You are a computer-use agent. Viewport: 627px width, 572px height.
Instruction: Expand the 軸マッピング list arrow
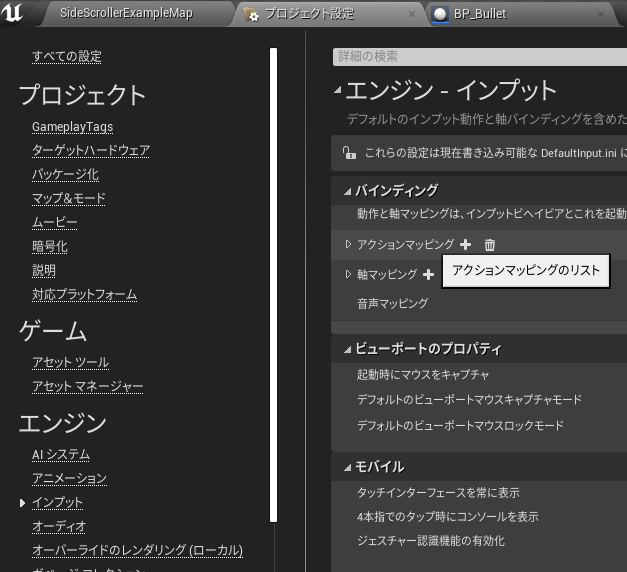point(348,274)
